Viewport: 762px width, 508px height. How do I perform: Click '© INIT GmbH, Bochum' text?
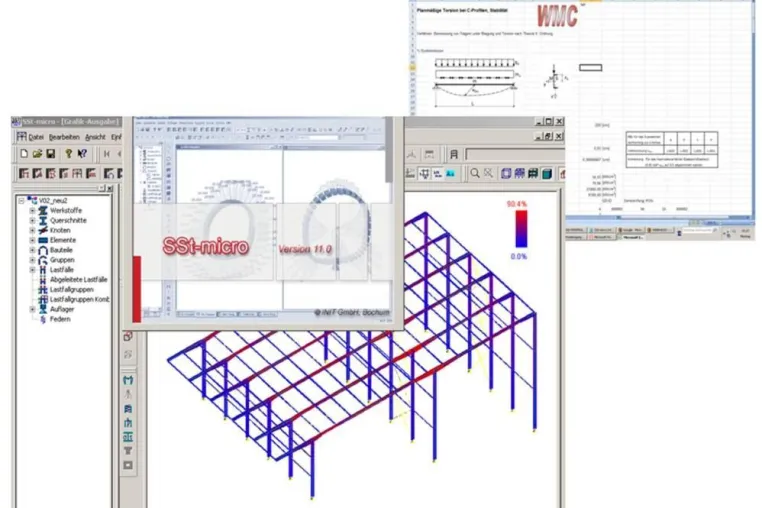352,313
